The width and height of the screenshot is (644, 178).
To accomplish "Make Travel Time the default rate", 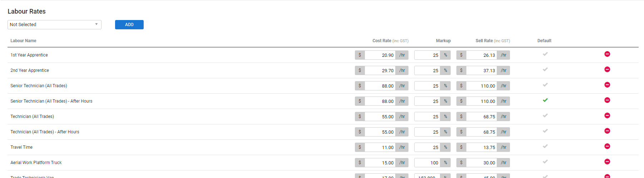I will (x=545, y=146).
